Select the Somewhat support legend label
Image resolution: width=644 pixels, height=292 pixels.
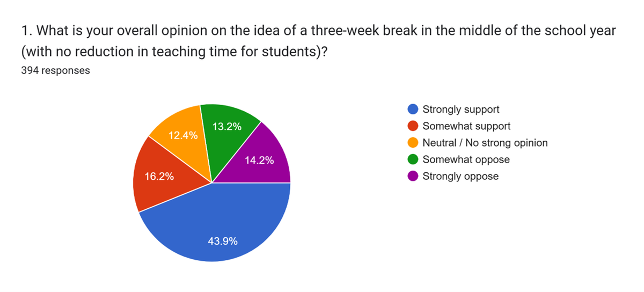(x=466, y=126)
